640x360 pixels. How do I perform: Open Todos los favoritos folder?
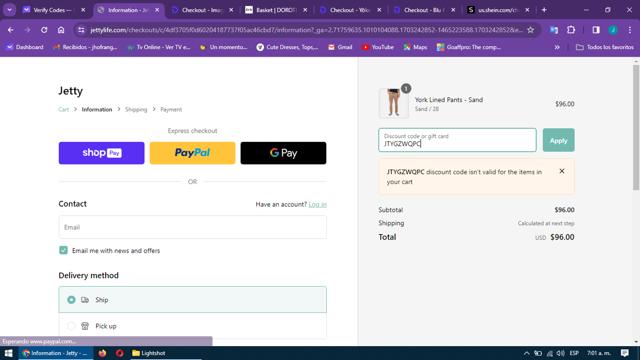tap(605, 47)
